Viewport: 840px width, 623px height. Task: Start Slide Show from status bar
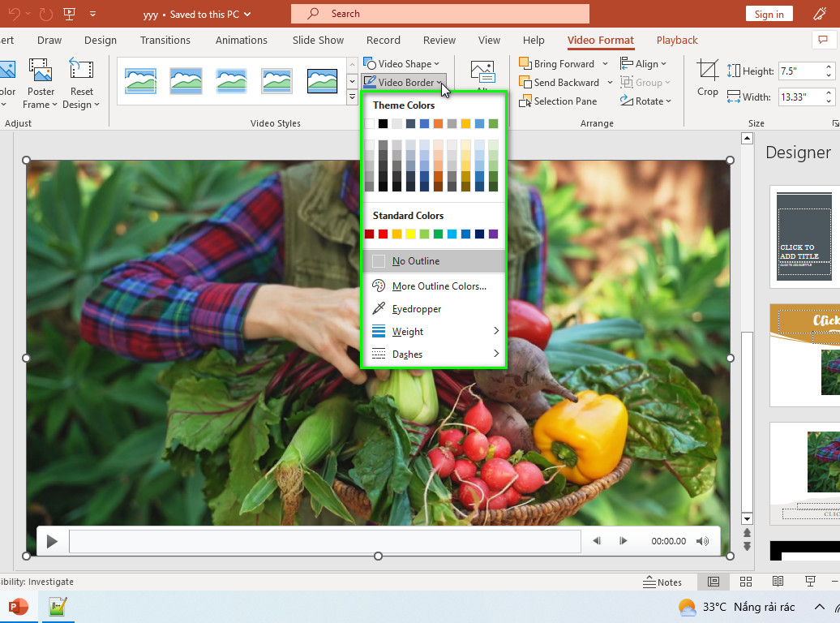click(810, 582)
